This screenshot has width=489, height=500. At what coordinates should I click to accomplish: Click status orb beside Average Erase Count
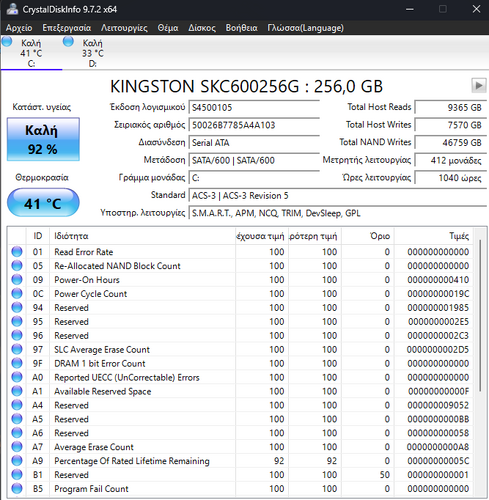pyautogui.click(x=17, y=447)
